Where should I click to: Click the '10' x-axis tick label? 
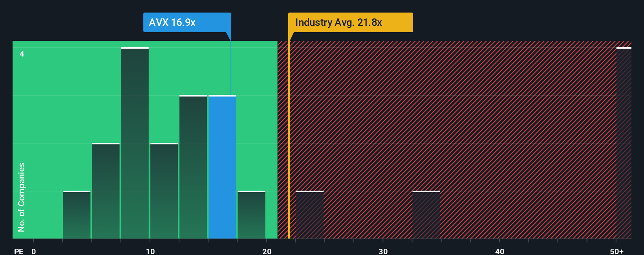point(150,251)
